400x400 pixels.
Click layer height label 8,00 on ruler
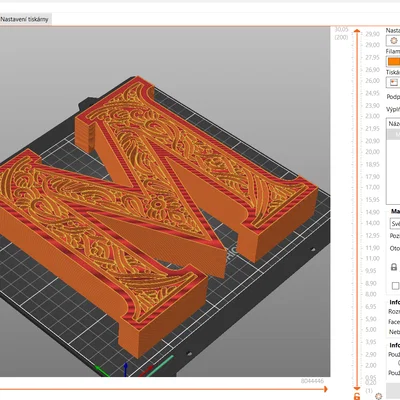372,294
